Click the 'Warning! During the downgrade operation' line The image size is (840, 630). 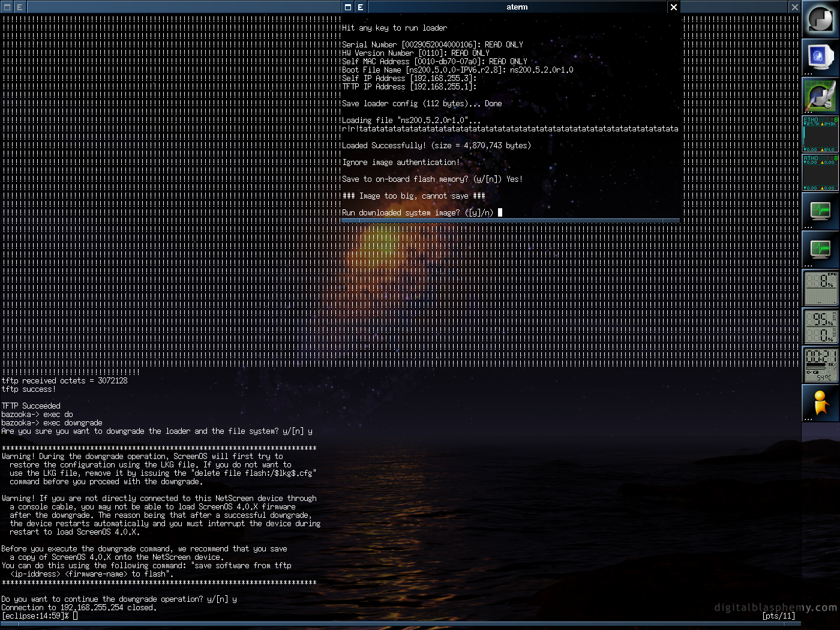tap(142, 457)
